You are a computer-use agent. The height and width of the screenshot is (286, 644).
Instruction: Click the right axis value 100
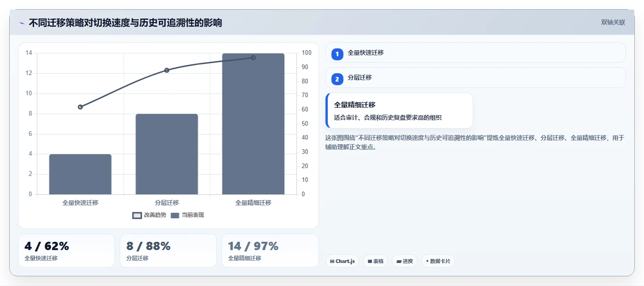coord(307,53)
